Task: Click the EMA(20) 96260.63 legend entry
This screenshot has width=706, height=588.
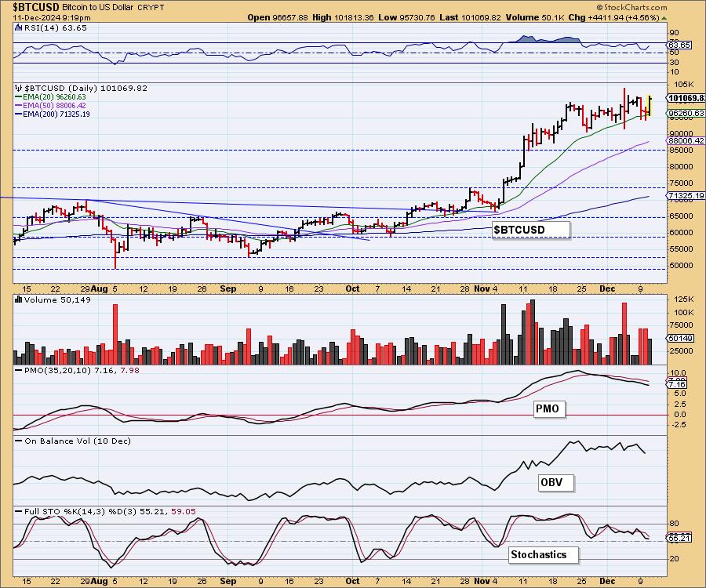Action: click(x=50, y=96)
